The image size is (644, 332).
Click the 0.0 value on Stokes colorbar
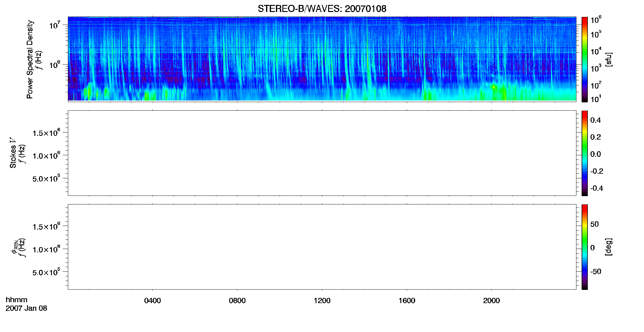[x=595, y=154]
